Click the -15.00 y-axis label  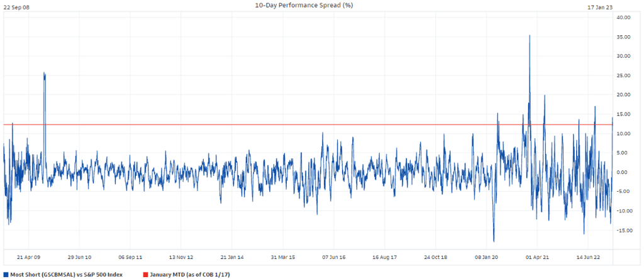click(x=623, y=231)
